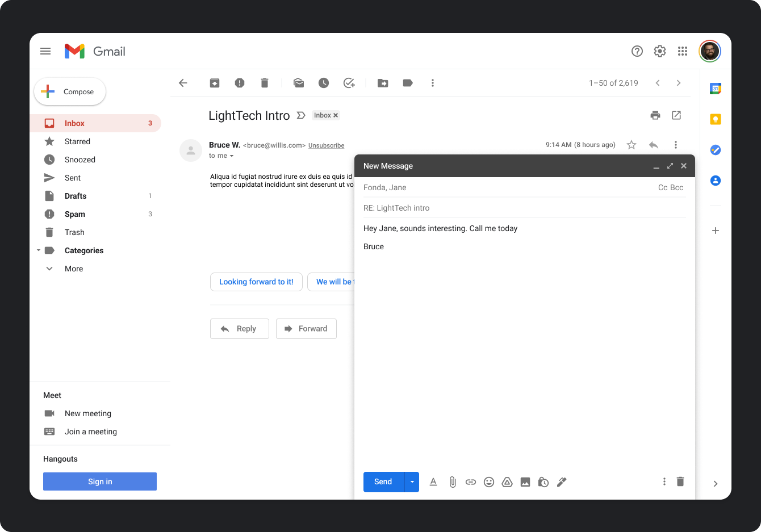Toggle the main menu hamburger
This screenshot has height=532, width=761.
click(x=45, y=51)
